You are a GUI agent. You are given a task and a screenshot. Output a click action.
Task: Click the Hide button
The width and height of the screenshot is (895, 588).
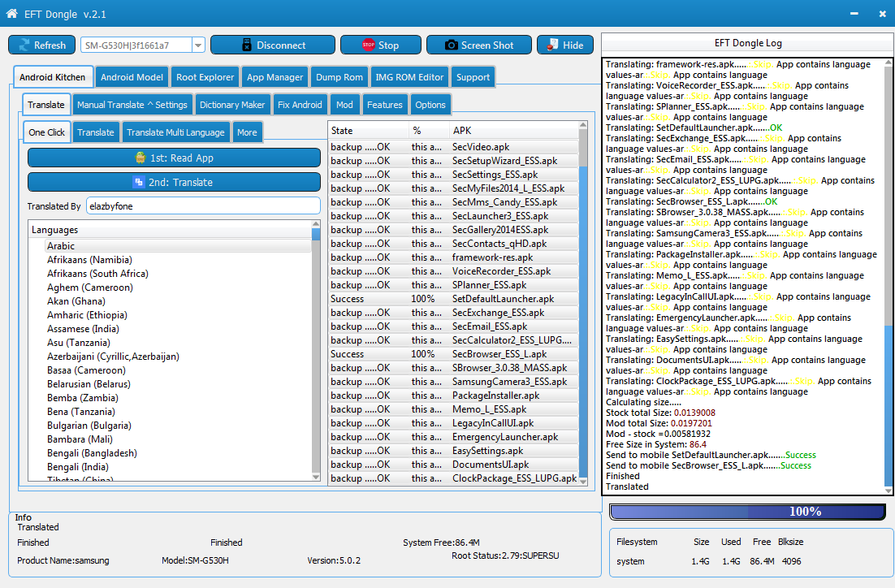pos(565,45)
